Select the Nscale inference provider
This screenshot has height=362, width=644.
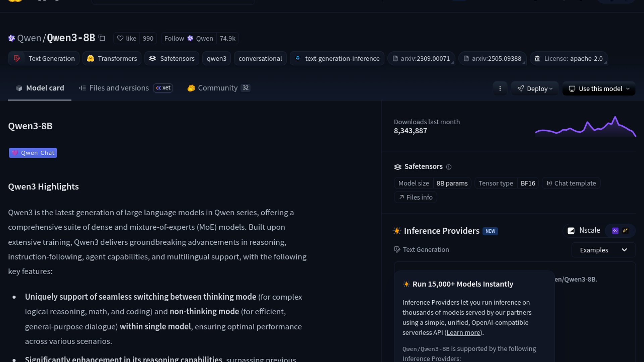[x=584, y=231]
